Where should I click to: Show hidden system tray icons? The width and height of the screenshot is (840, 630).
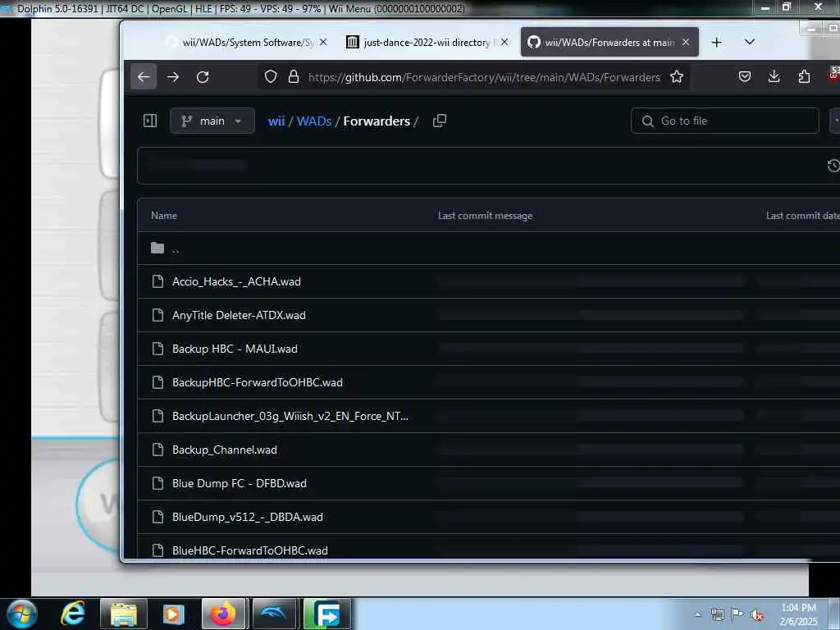pyautogui.click(x=697, y=614)
